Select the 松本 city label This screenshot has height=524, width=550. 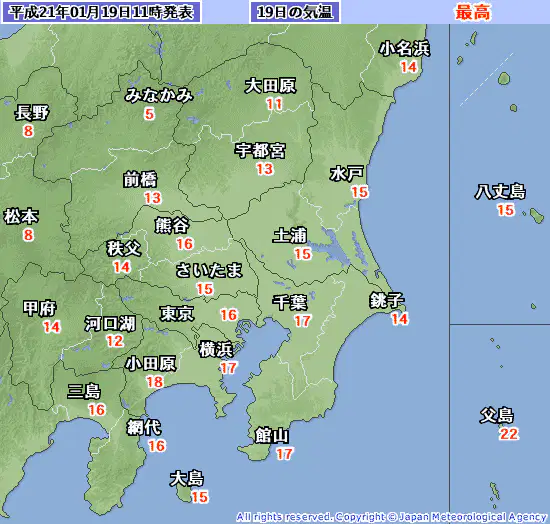[x=21, y=216]
